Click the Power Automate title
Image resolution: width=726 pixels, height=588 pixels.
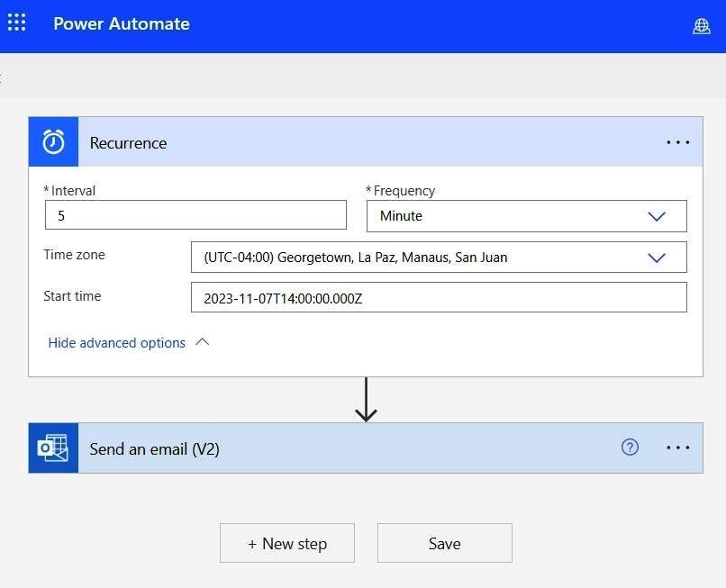[122, 23]
